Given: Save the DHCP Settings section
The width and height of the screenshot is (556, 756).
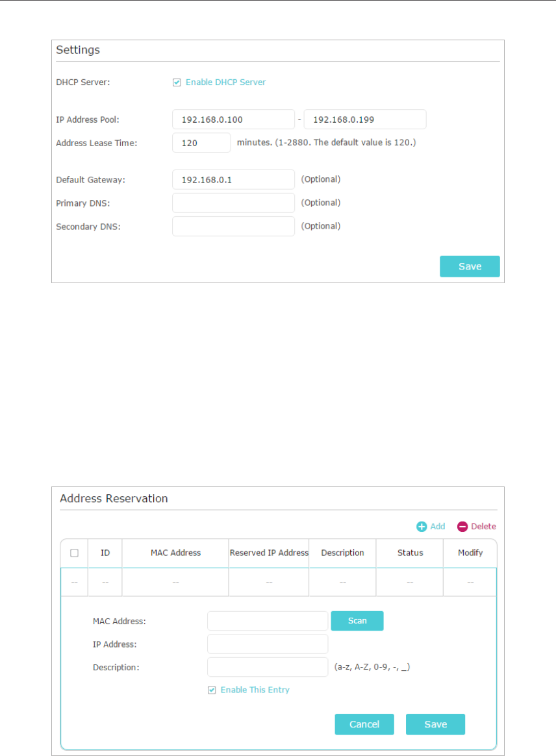Looking at the screenshot, I should (x=470, y=267).
